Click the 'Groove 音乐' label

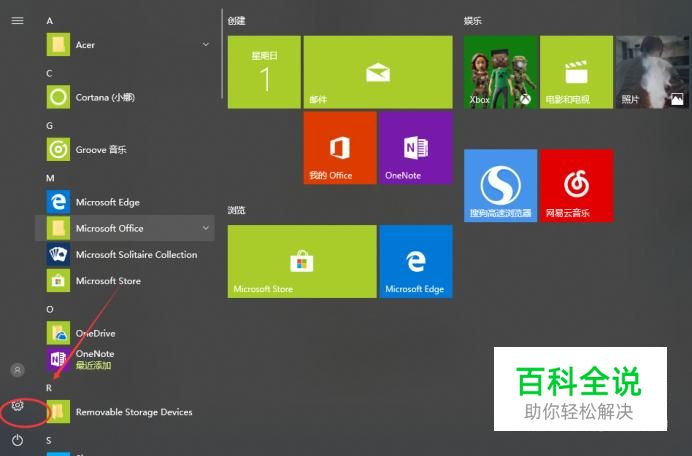pyautogui.click(x=101, y=150)
